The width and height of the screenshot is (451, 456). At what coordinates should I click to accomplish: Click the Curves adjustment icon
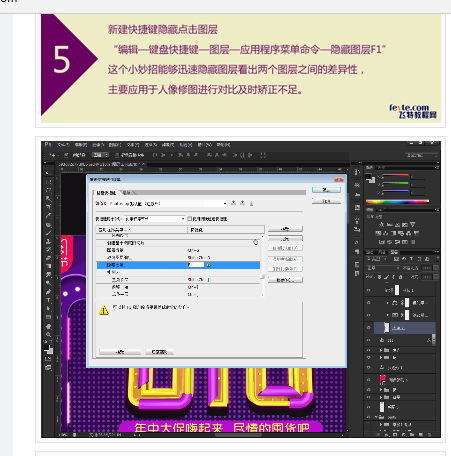tap(397, 225)
